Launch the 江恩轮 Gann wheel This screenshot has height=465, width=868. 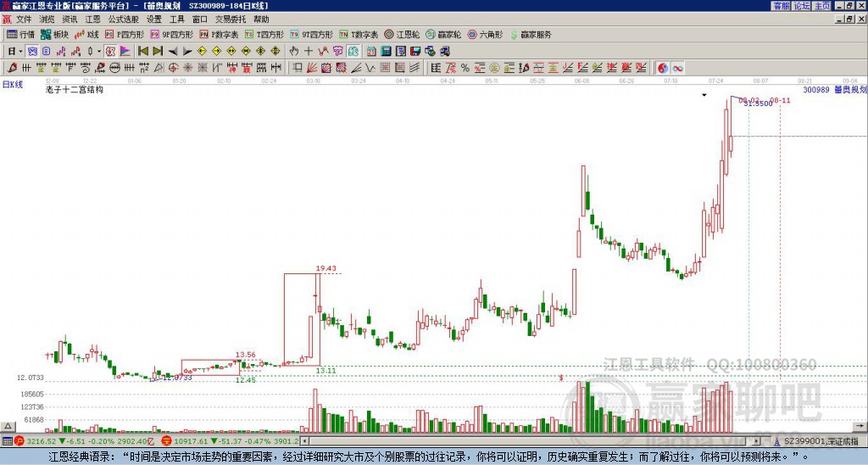click(402, 34)
